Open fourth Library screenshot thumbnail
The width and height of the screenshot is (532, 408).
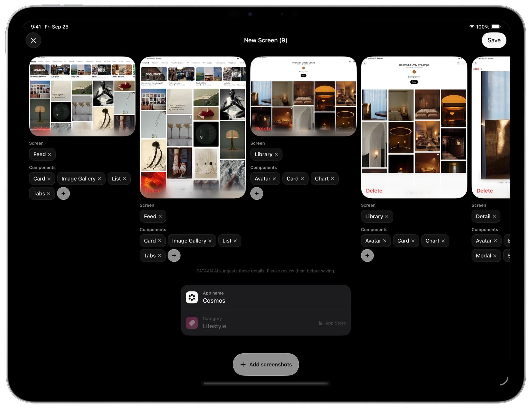click(x=414, y=127)
